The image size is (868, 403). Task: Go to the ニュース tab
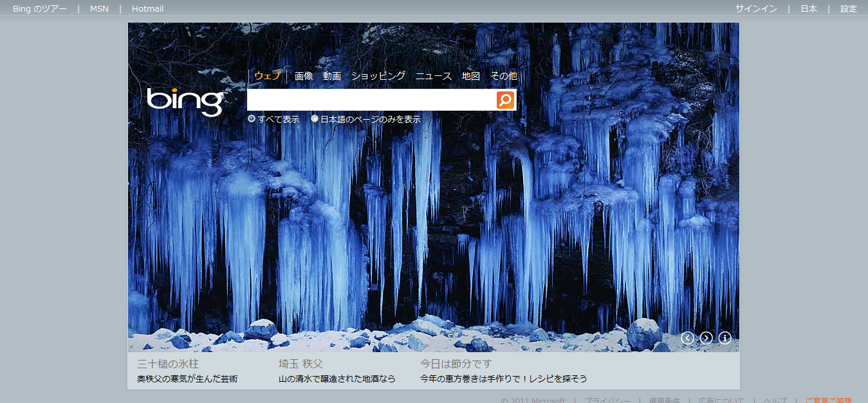[x=434, y=76]
